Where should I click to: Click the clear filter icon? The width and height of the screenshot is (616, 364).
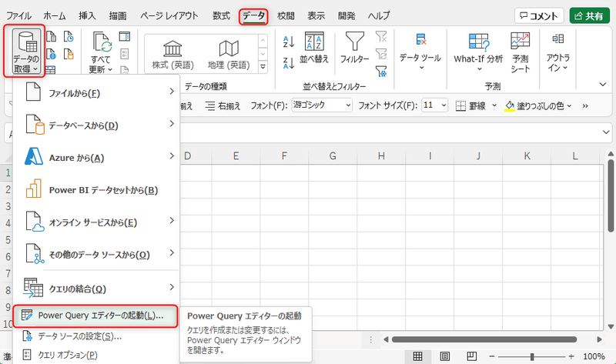[381, 36]
